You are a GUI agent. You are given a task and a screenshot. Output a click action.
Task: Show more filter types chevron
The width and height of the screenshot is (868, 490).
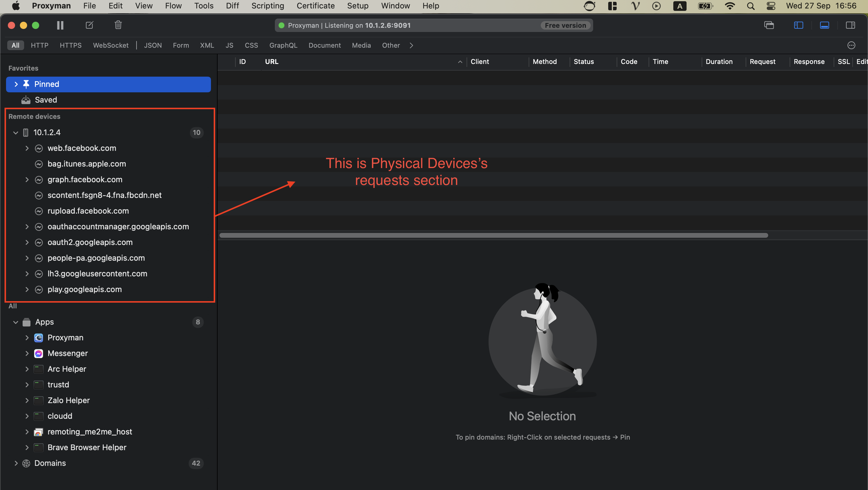(411, 45)
